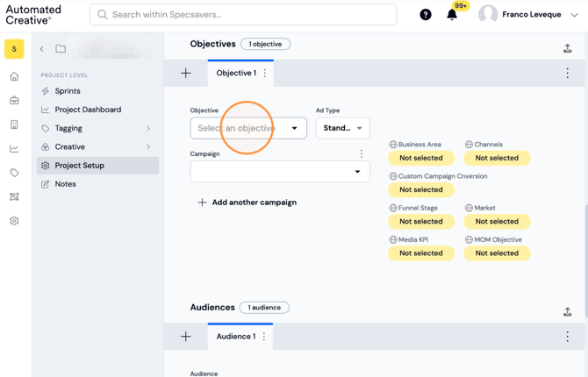Click the Objectives section heading
Image resolution: width=588 pixels, height=377 pixels.
click(212, 44)
